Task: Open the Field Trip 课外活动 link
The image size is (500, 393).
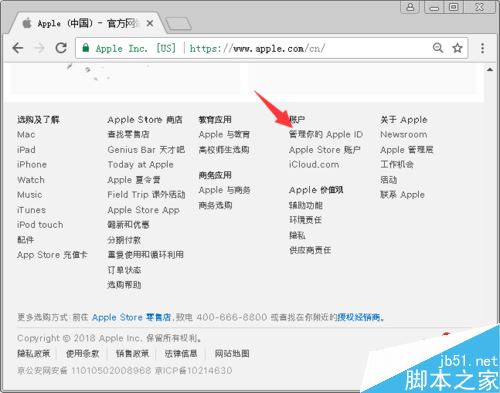Action: pyautogui.click(x=146, y=195)
